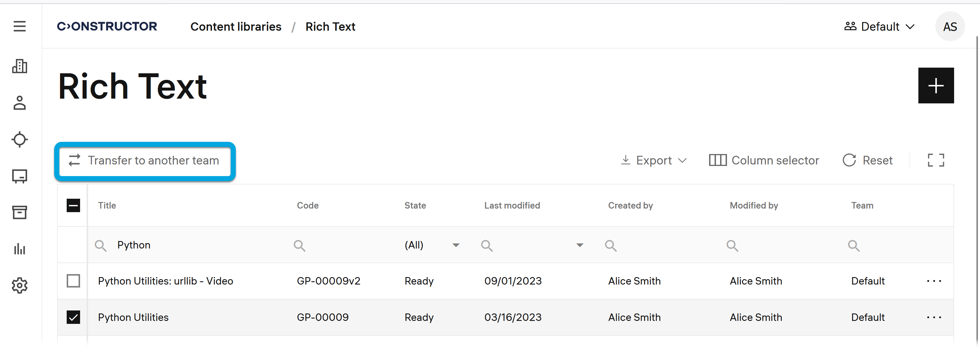The width and height of the screenshot is (980, 348).
Task: Click the crosshair target sidebar icon
Action: [x=19, y=139]
